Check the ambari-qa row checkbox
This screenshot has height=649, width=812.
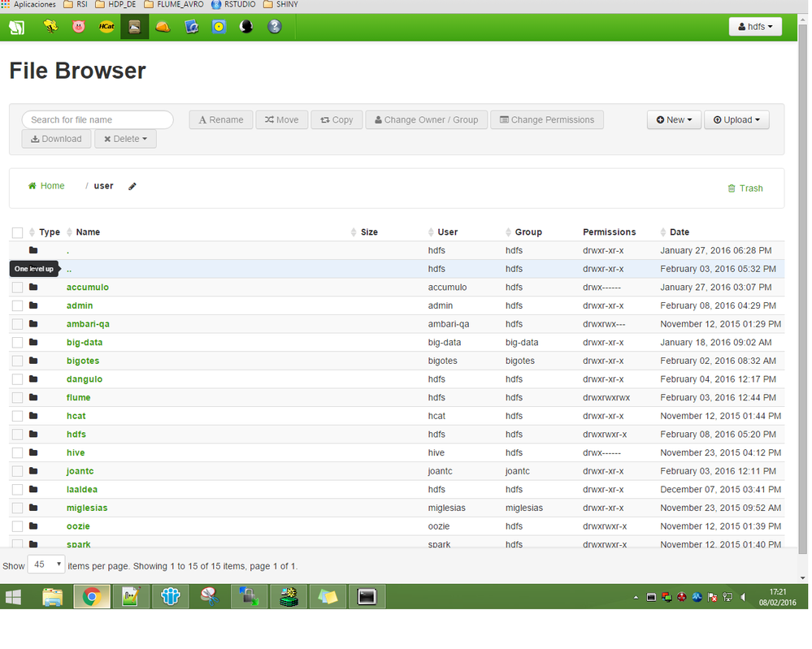[x=18, y=325]
